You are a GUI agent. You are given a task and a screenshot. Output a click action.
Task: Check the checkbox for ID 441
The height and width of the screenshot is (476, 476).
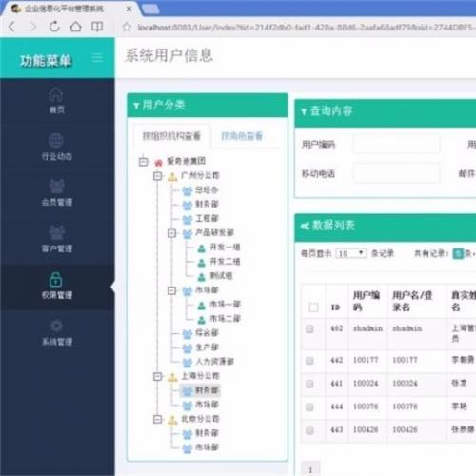[x=309, y=384]
